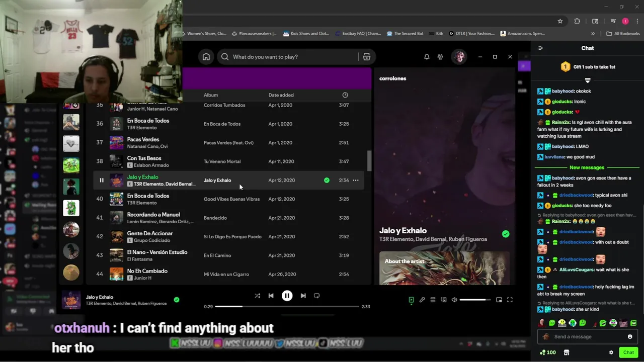Toggle shuffle in Spotify player
This screenshot has width=644, height=362.
257,296
